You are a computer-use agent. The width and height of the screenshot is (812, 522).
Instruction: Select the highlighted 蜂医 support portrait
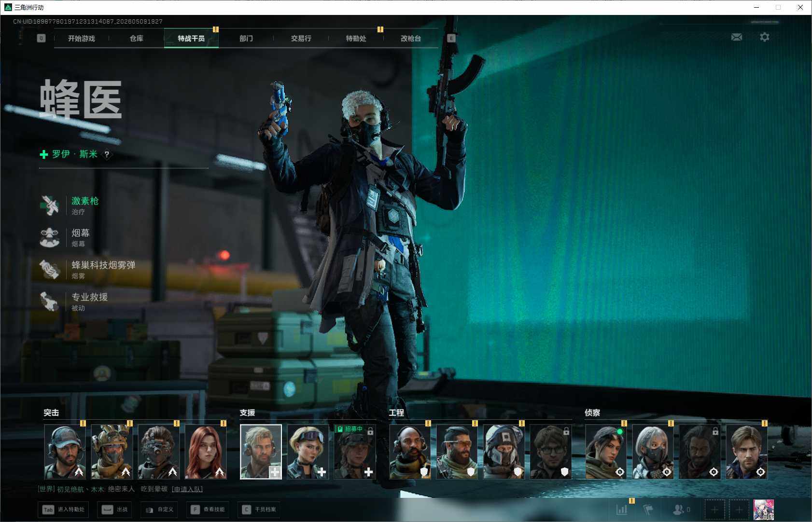261,452
